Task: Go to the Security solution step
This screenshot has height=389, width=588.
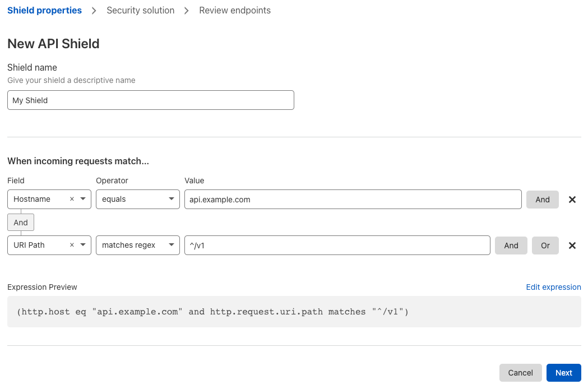Action: click(140, 10)
